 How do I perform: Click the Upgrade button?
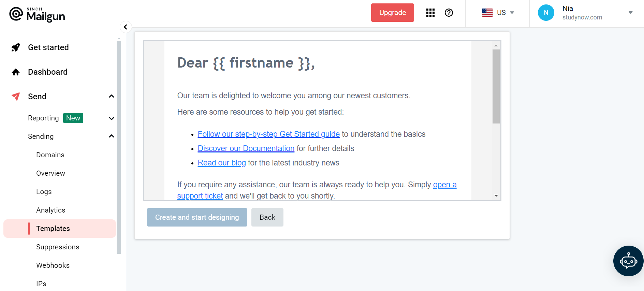point(392,13)
